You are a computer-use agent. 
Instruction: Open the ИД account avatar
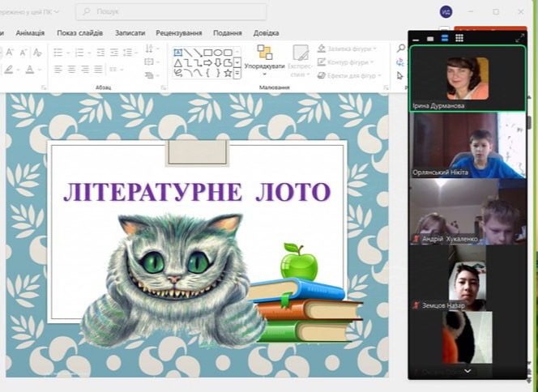[x=446, y=12]
